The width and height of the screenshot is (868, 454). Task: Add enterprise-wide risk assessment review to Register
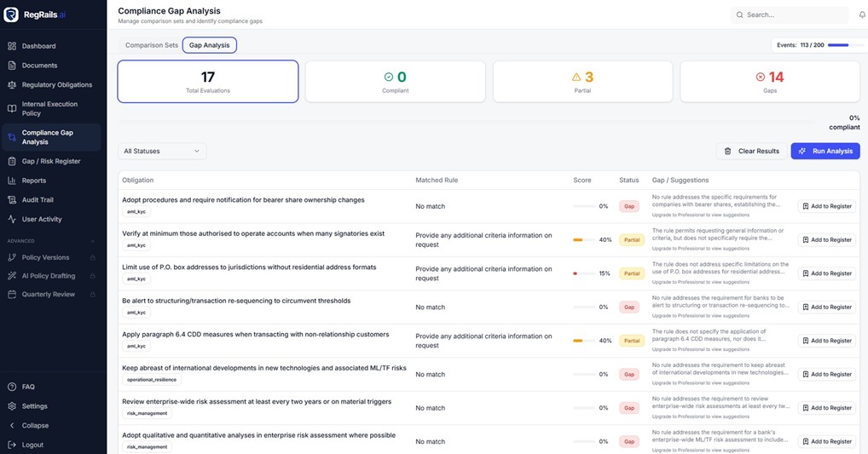(827, 408)
